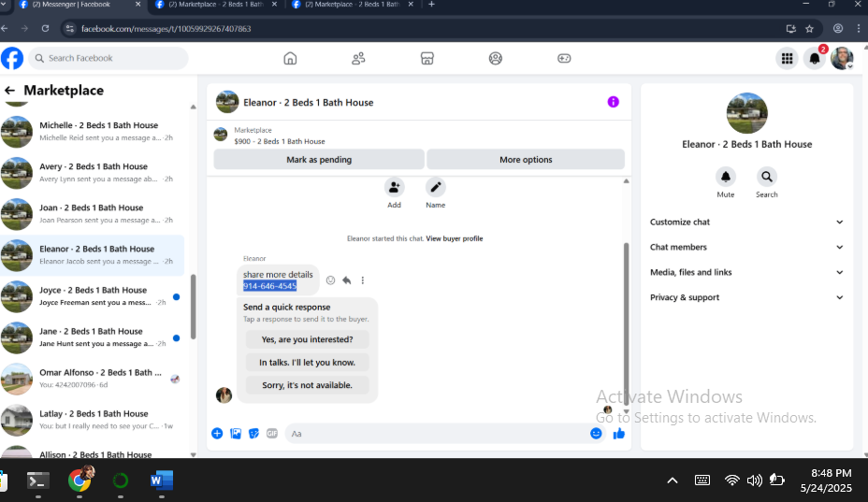Select the highlighted phone number 914-646-4545
Screen dimensions: 868x502
pyautogui.click(x=269, y=286)
